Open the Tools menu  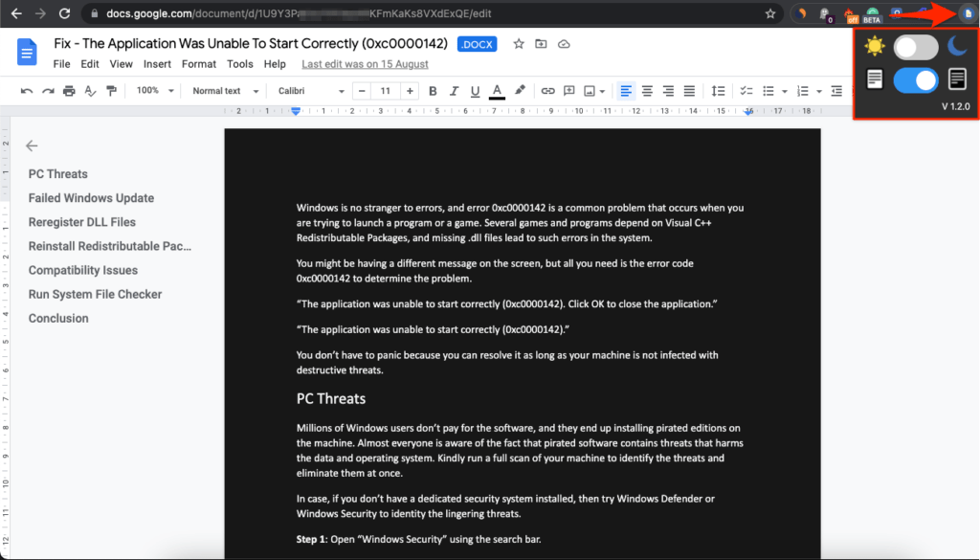pos(239,63)
